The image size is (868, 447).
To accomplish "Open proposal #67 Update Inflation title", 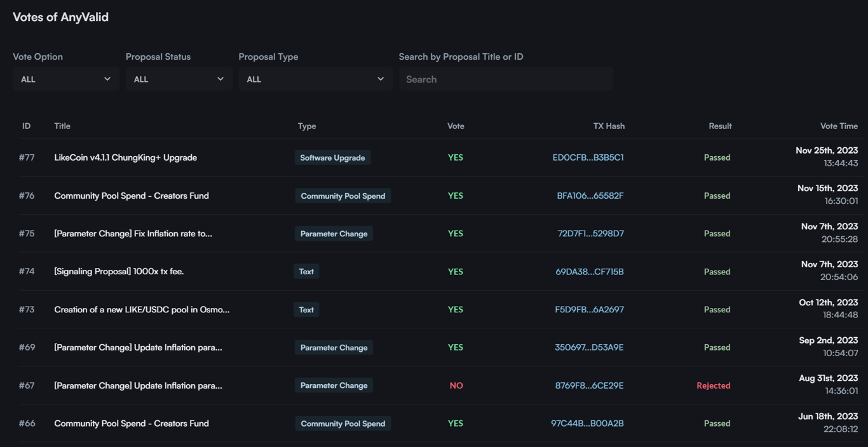I will click(139, 385).
